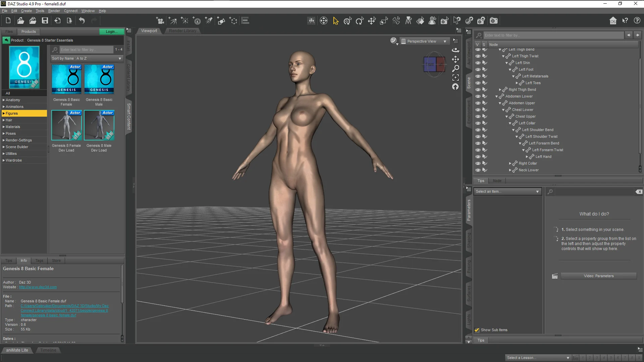Save the scene with the floppy disk icon

tap(45, 21)
